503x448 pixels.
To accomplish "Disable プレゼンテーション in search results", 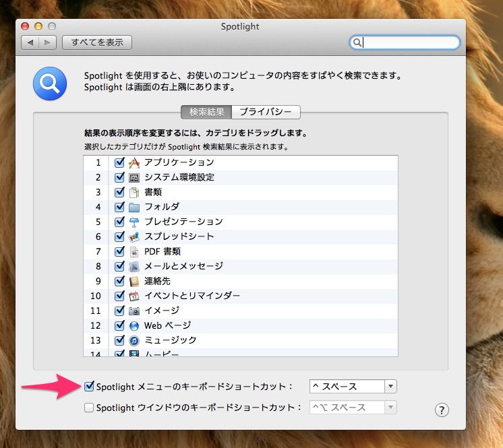I will 119,222.
